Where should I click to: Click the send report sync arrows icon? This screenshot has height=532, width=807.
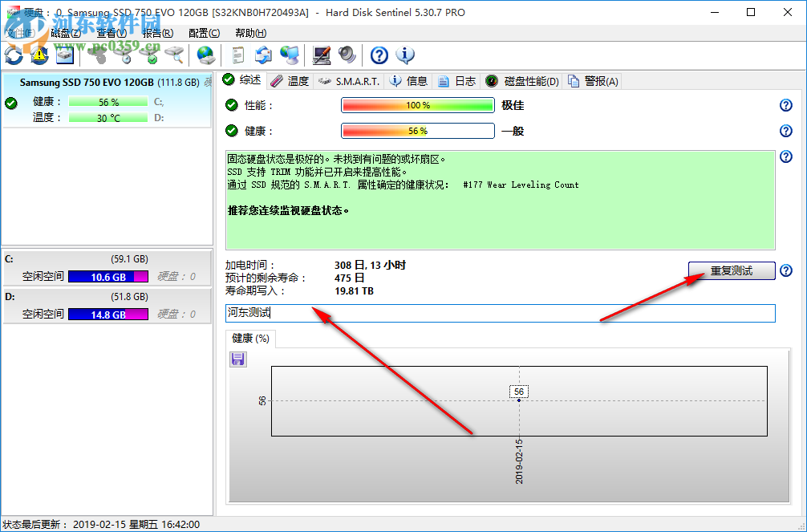pos(263,55)
